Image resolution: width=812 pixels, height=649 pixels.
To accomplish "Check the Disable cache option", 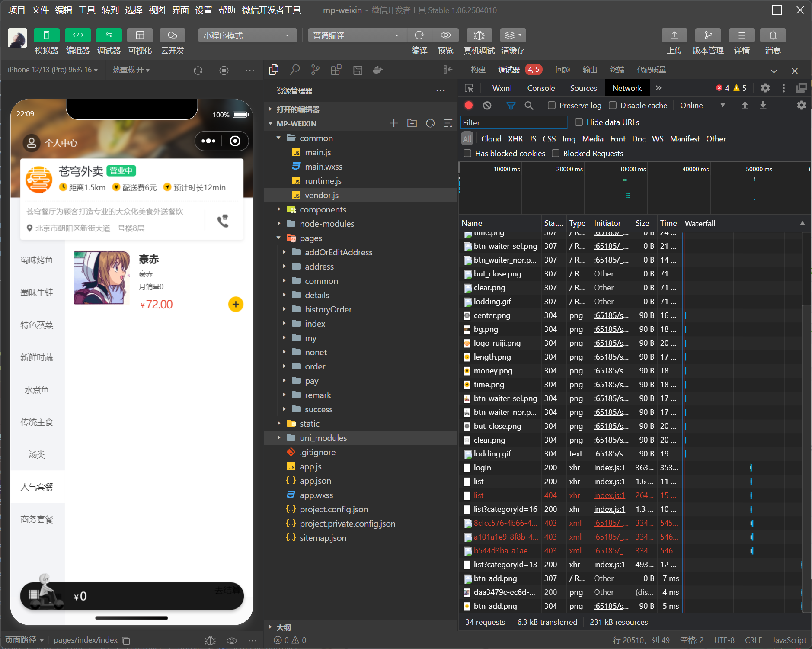I will [613, 106].
